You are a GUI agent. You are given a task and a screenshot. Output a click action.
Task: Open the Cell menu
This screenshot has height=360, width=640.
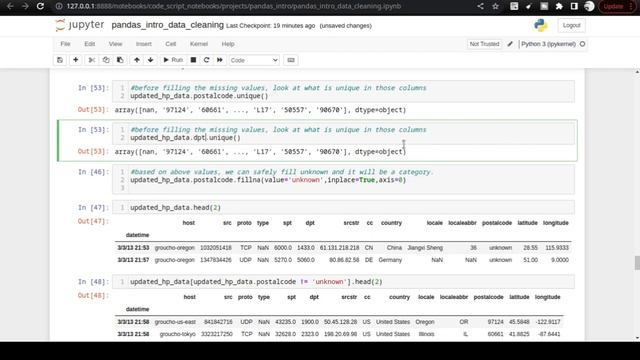(x=171, y=44)
